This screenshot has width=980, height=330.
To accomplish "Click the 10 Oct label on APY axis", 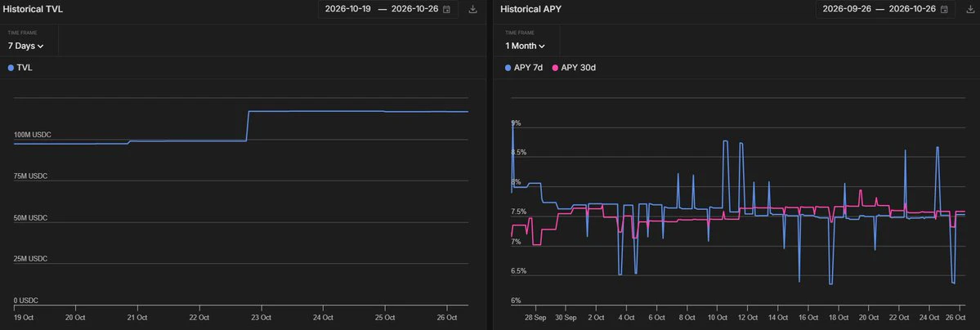I will click(717, 318).
